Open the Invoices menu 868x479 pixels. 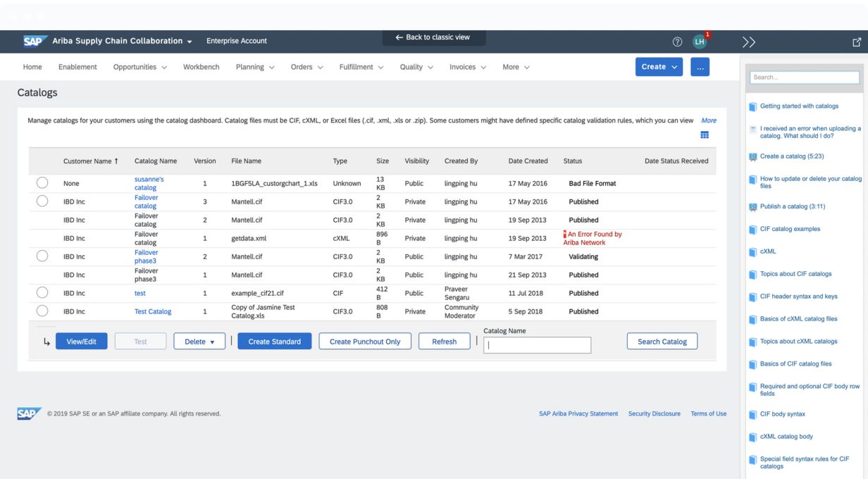pos(469,67)
